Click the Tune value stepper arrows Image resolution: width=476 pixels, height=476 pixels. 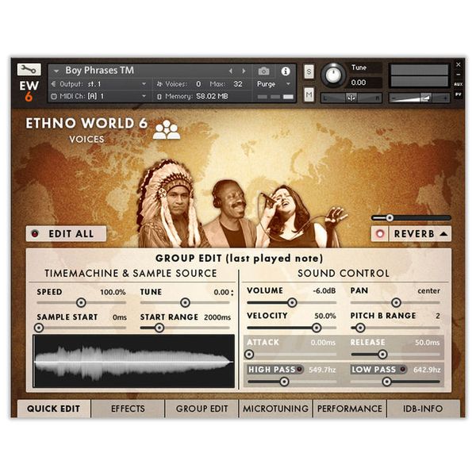pos(232,292)
